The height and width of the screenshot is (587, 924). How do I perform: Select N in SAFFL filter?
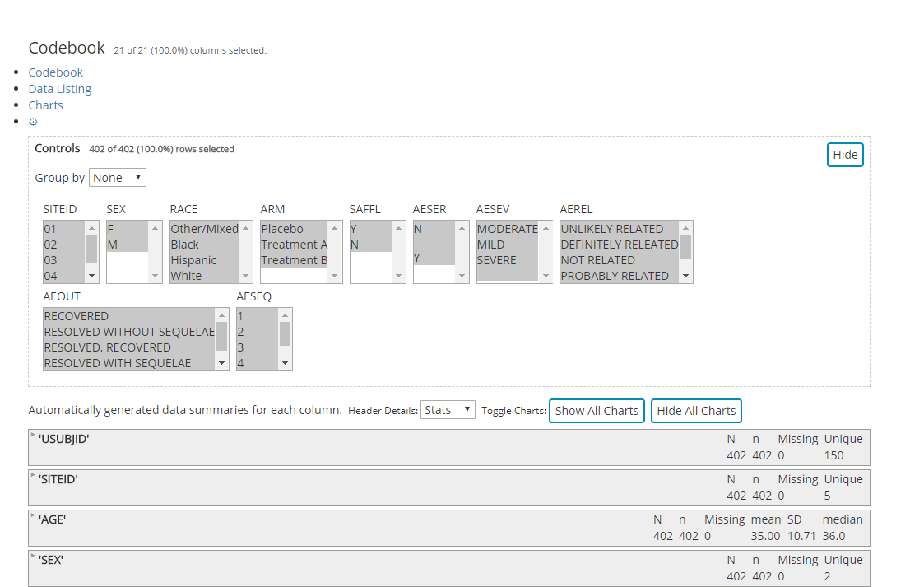pyautogui.click(x=370, y=245)
